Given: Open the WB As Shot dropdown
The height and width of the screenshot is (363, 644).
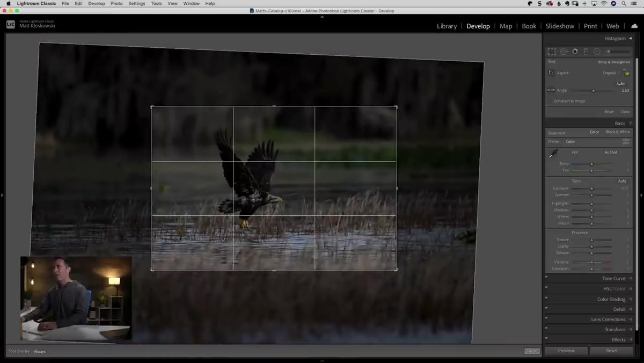Looking at the screenshot, I should (612, 153).
